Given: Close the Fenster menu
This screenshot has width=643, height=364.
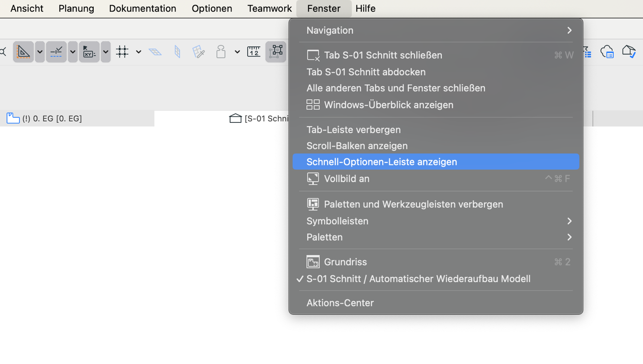Looking at the screenshot, I should [x=324, y=8].
